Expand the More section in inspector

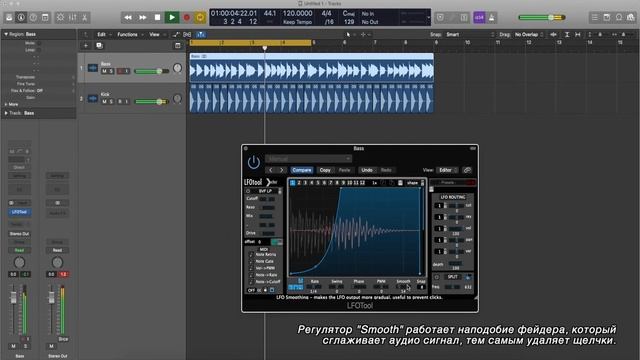pyautogui.click(x=6, y=104)
